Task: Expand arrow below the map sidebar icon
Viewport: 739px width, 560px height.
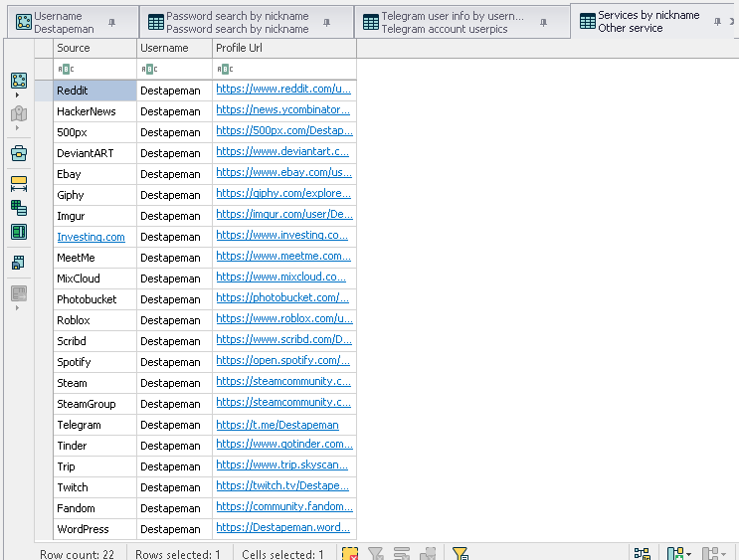Action: (18, 127)
